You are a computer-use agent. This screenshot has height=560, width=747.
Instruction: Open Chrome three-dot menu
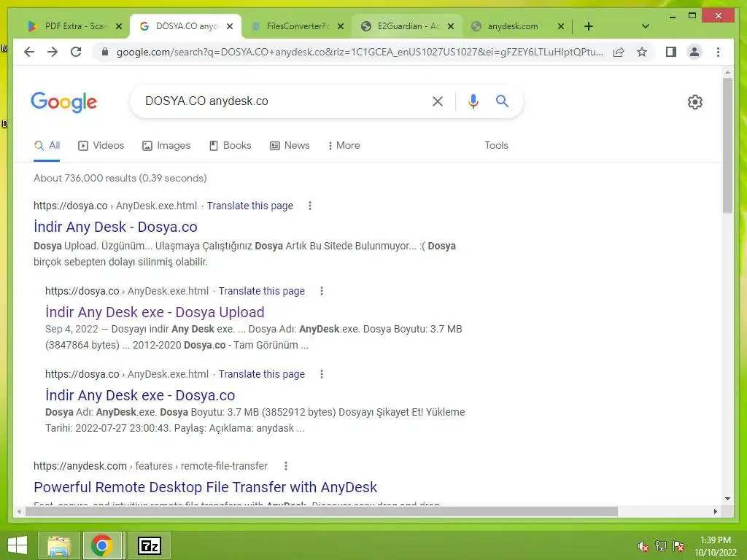click(x=718, y=52)
